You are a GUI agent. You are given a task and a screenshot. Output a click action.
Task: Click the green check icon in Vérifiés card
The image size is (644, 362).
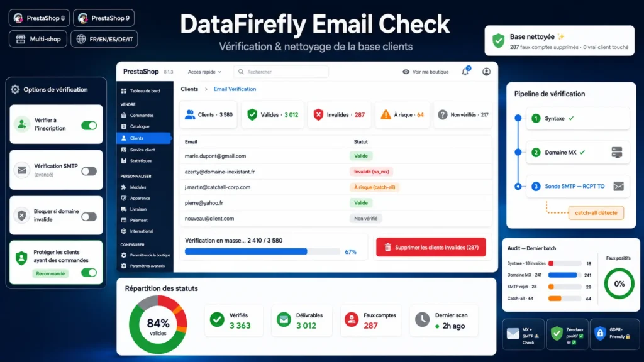(217, 320)
